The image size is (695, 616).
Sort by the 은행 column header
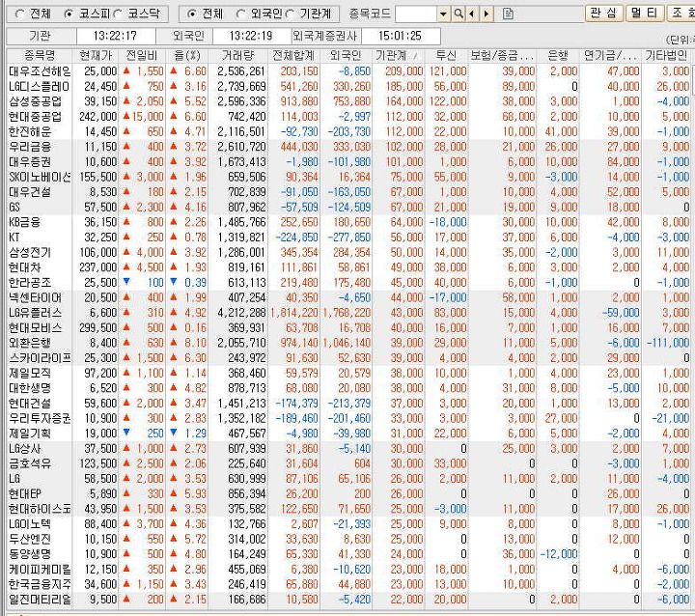pos(558,55)
